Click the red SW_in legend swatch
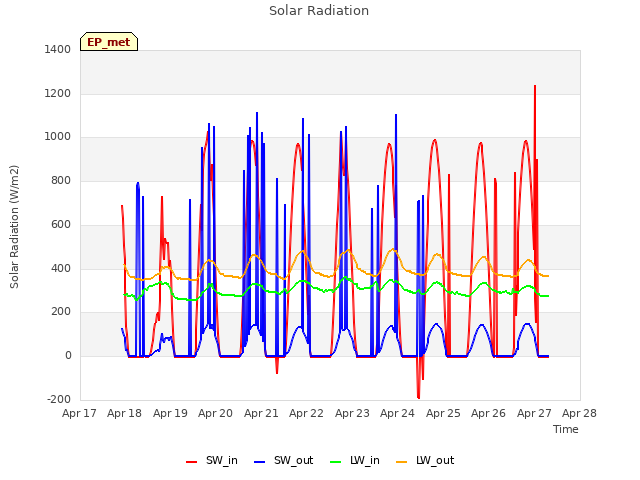 [x=191, y=462]
